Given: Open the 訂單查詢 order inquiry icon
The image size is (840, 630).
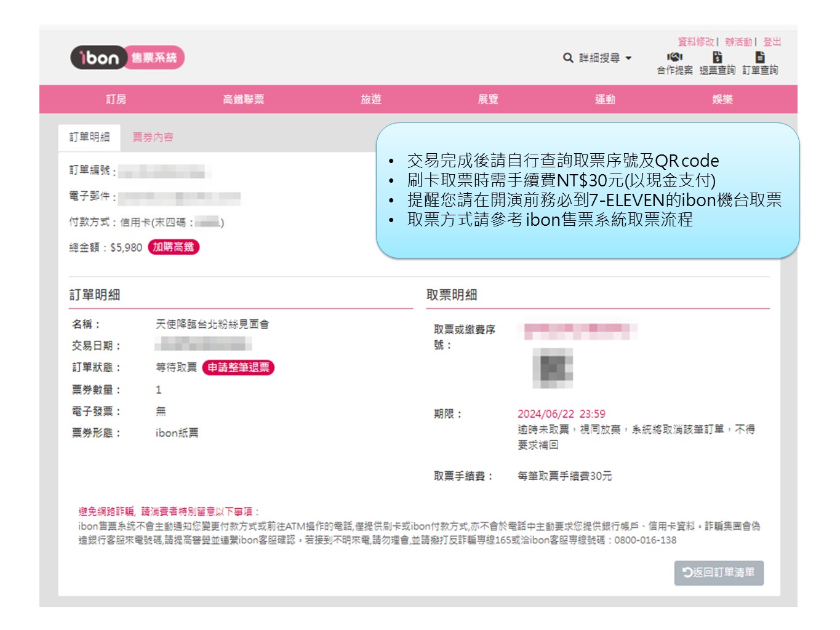Looking at the screenshot, I should click(x=760, y=57).
